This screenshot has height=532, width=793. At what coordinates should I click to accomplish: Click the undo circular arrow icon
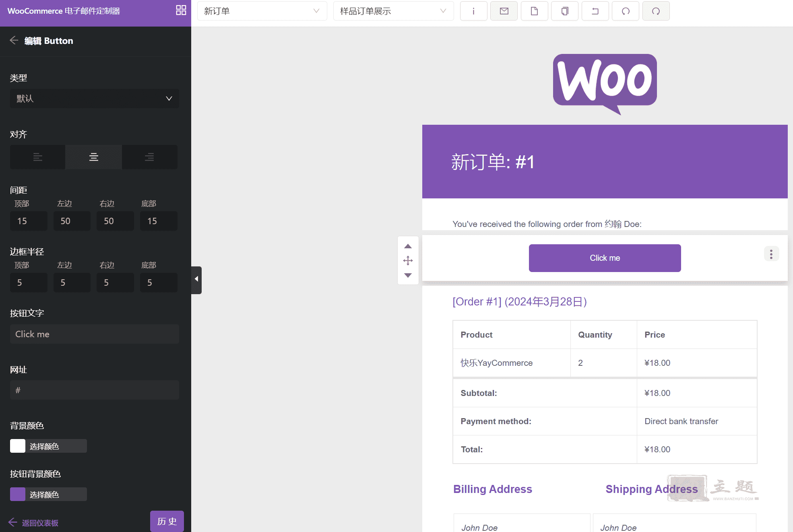626,11
